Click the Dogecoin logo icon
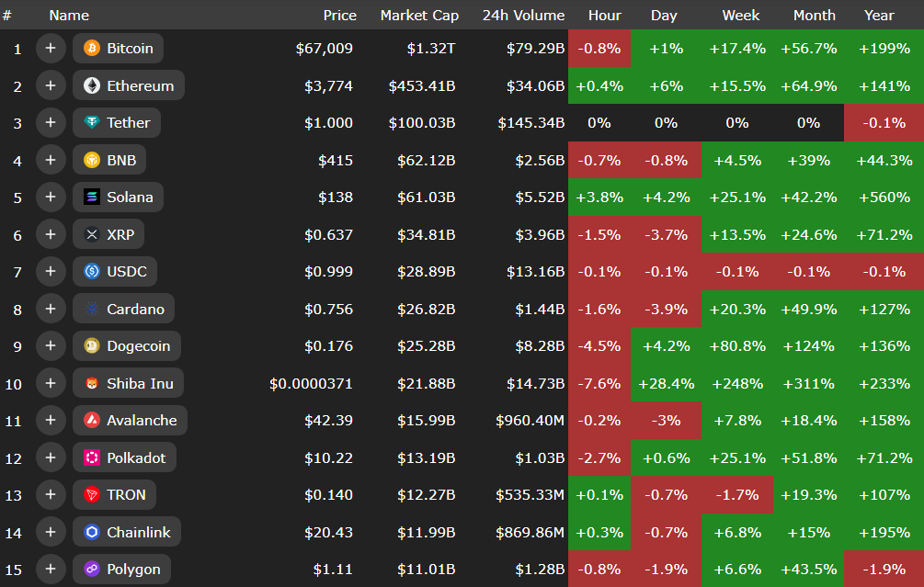 (92, 346)
